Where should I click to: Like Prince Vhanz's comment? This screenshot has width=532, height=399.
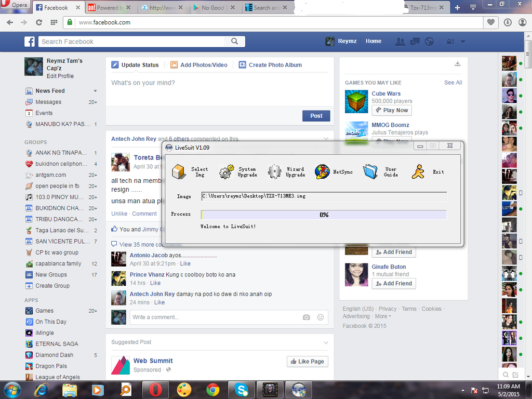click(155, 283)
